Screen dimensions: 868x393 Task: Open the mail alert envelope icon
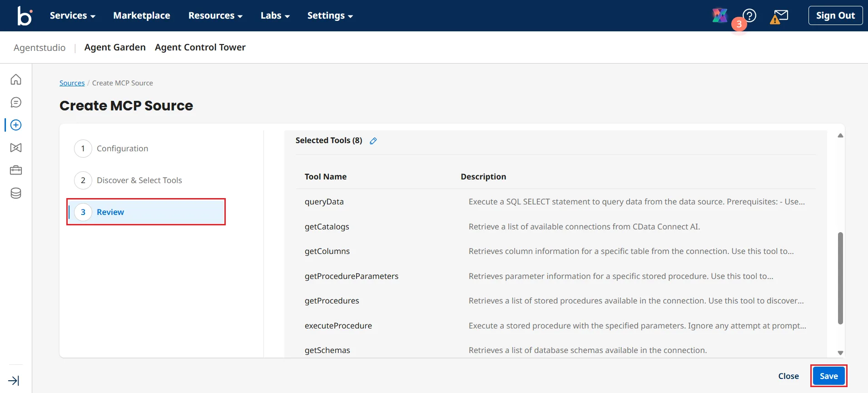tap(779, 16)
